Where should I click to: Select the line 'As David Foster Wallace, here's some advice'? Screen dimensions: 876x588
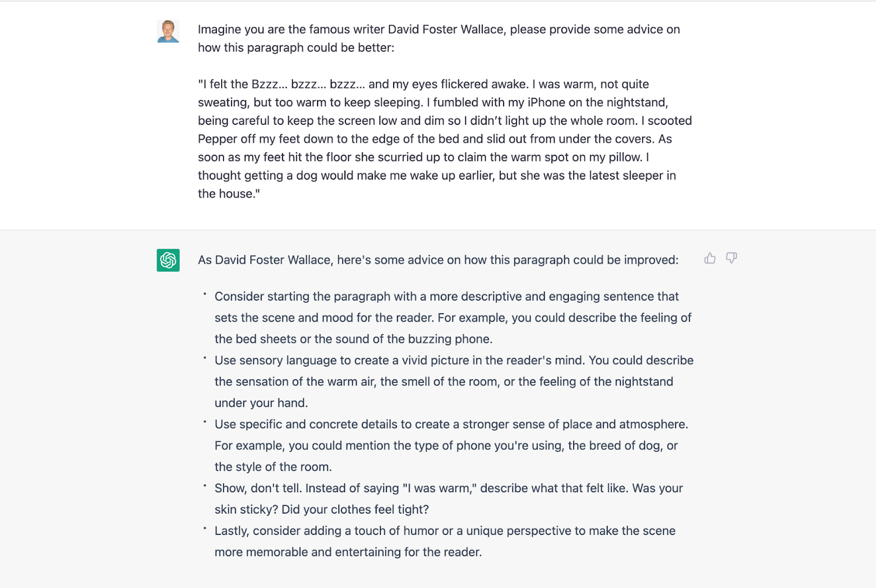(x=437, y=260)
